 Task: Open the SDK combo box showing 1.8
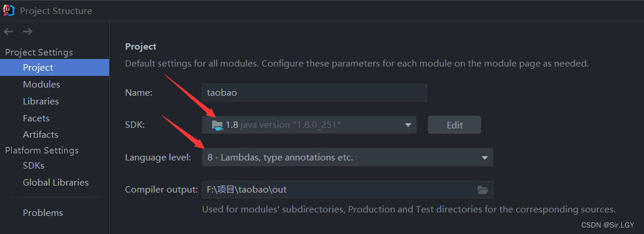click(309, 125)
